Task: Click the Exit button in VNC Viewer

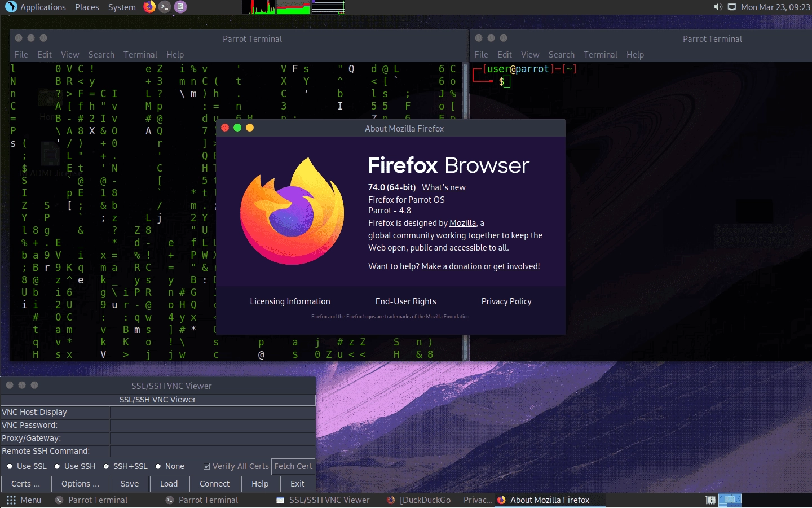Action: pos(297,484)
